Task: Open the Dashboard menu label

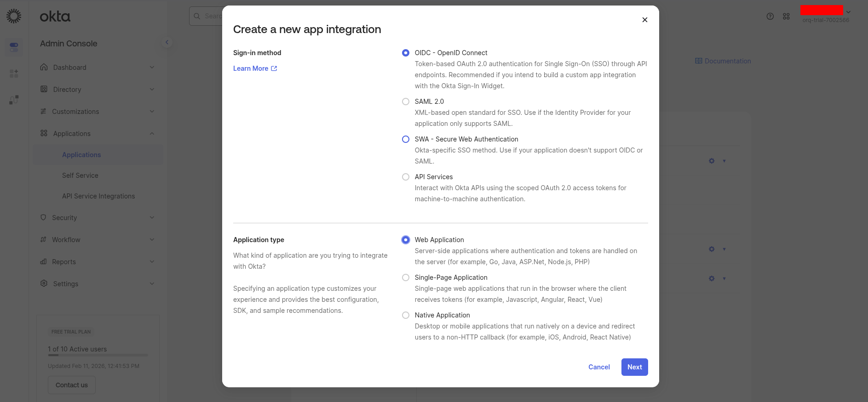Action: (x=69, y=68)
